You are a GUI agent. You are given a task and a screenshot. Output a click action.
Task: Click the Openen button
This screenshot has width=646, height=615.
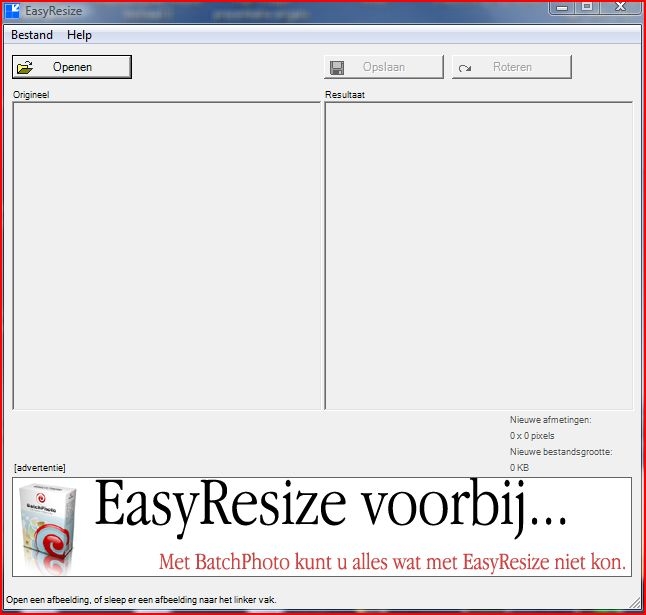pos(72,67)
